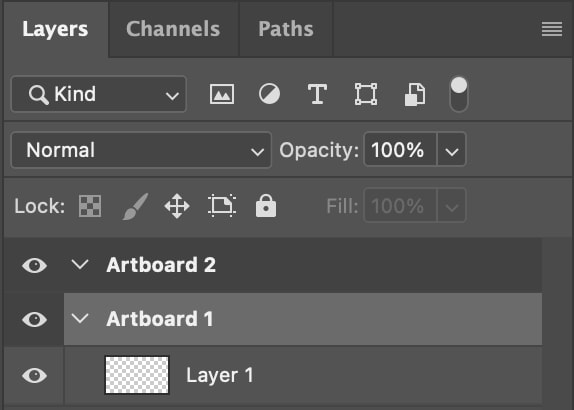Hide Artboard 1 with eye icon
Viewport: 574px width, 410px height.
click(34, 320)
